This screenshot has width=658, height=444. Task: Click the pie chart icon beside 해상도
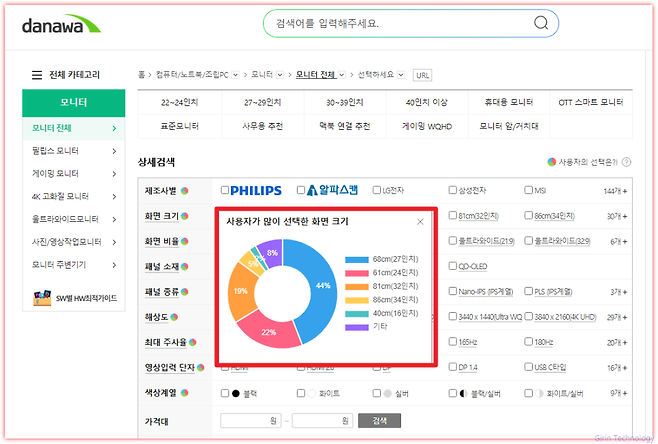175,317
